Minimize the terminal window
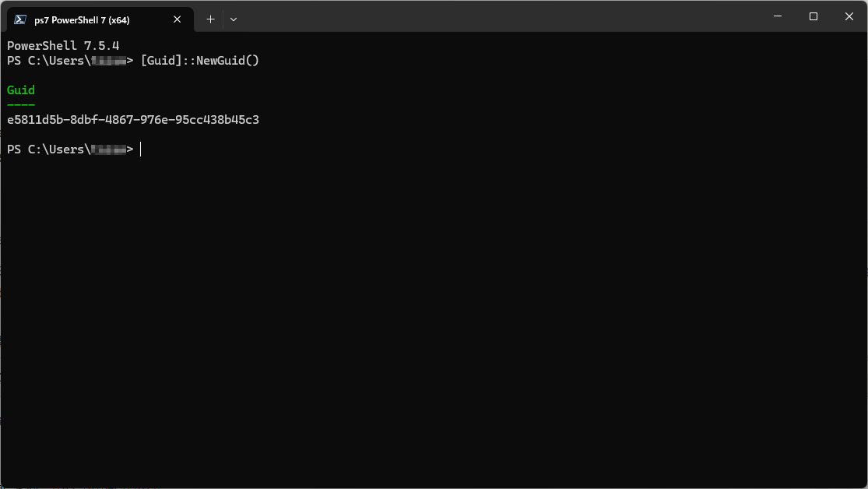The image size is (868, 489). pos(778,16)
